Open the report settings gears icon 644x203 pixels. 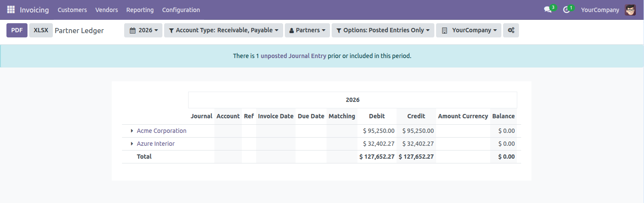[511, 31]
